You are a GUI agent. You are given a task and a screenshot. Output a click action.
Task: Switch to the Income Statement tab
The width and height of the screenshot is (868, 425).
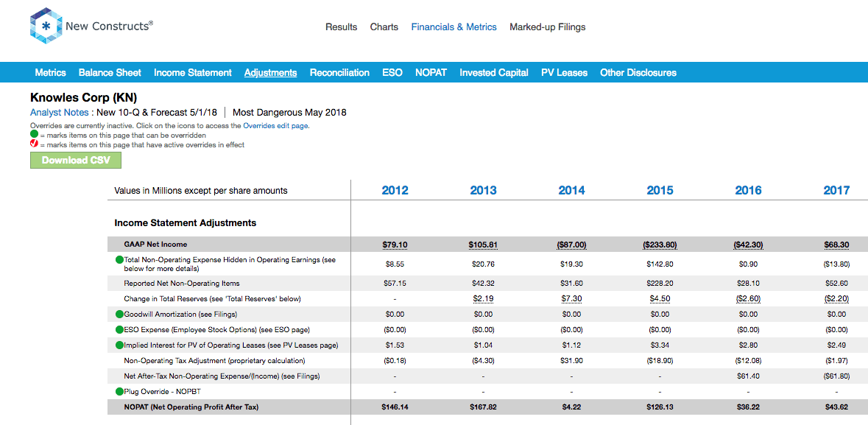tap(193, 73)
